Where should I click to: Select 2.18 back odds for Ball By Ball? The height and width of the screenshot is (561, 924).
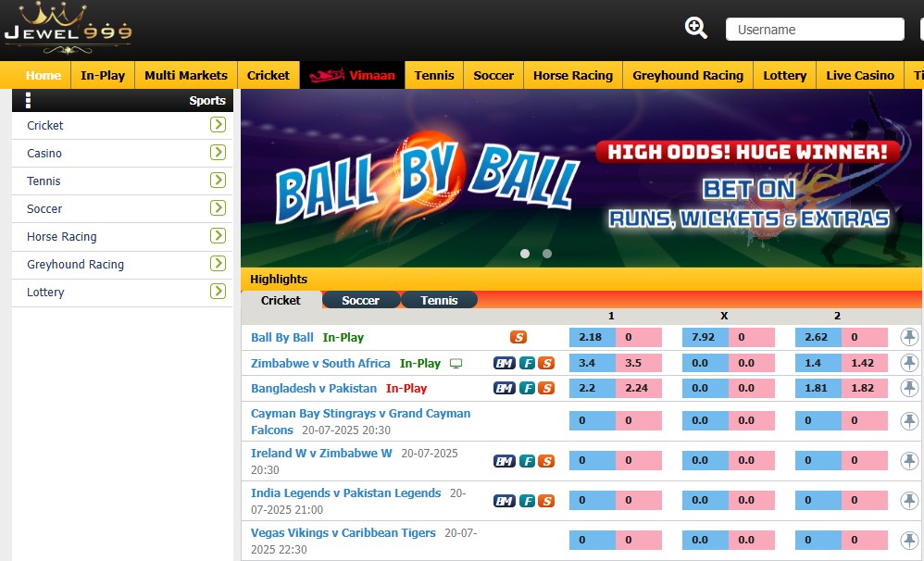pyautogui.click(x=591, y=337)
